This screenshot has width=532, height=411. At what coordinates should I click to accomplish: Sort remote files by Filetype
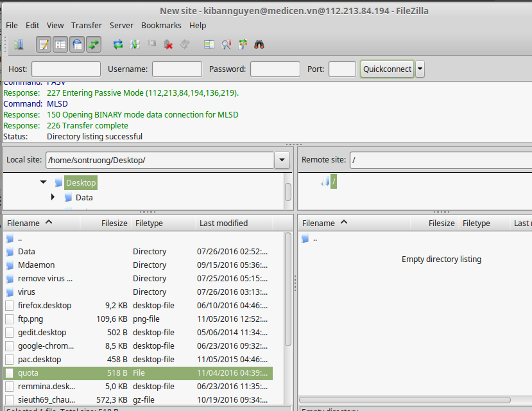coord(485,223)
